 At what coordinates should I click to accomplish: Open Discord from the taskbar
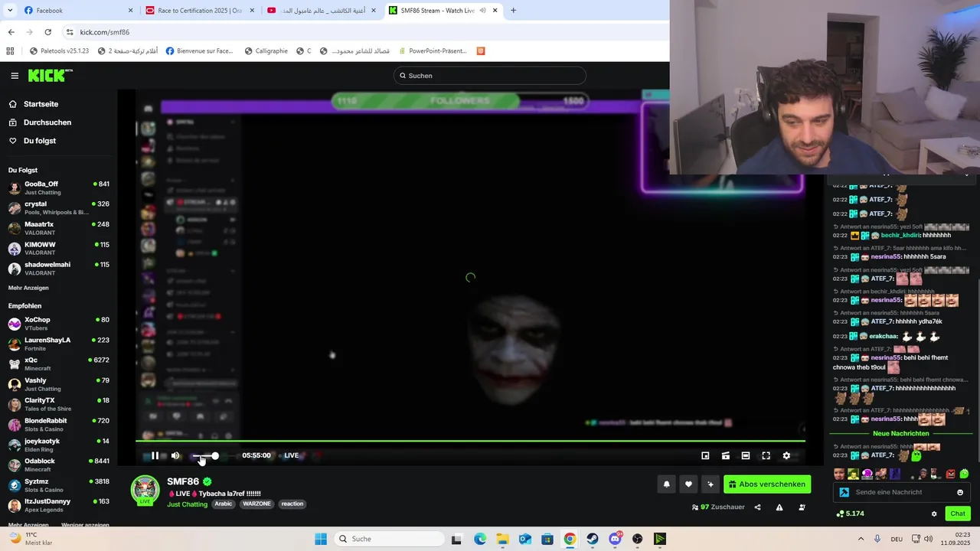click(x=615, y=539)
